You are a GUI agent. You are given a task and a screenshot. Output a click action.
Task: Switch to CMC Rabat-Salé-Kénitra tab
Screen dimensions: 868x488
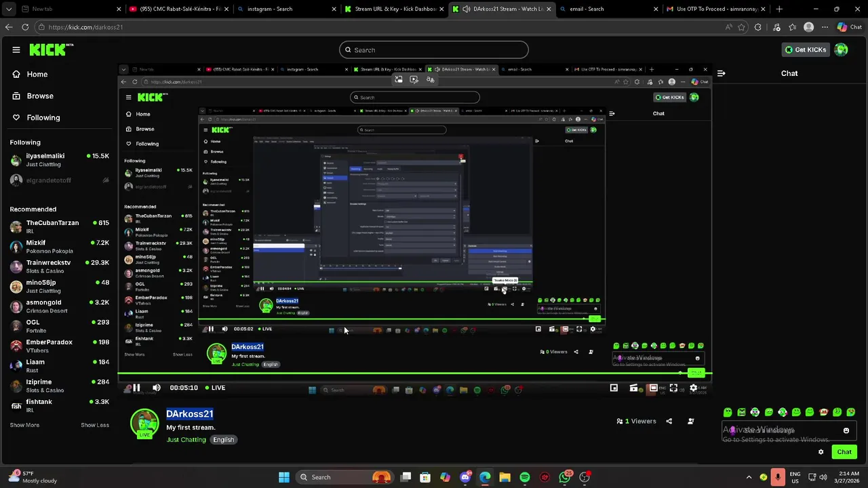pos(180,9)
